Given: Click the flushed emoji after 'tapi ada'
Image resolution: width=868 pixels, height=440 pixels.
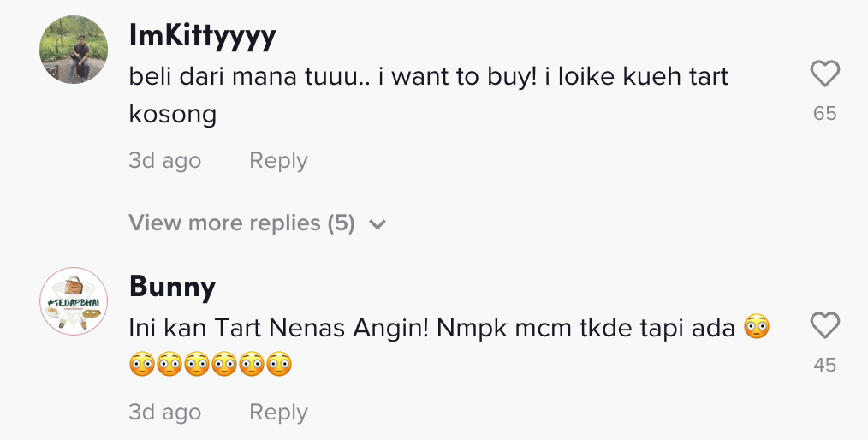Looking at the screenshot, I should pos(756,327).
